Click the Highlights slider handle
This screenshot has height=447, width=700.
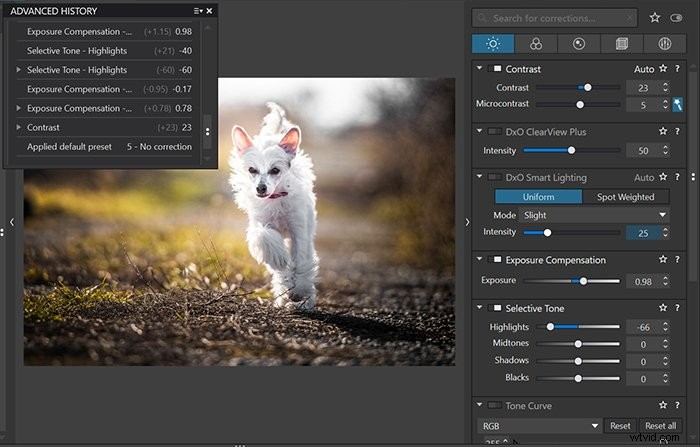[550, 327]
